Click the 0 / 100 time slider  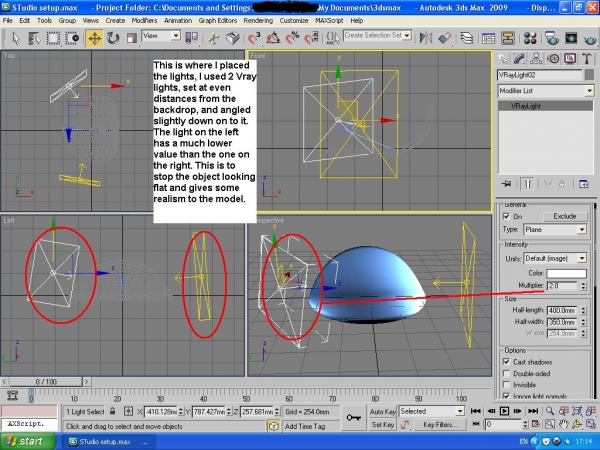pos(46,382)
